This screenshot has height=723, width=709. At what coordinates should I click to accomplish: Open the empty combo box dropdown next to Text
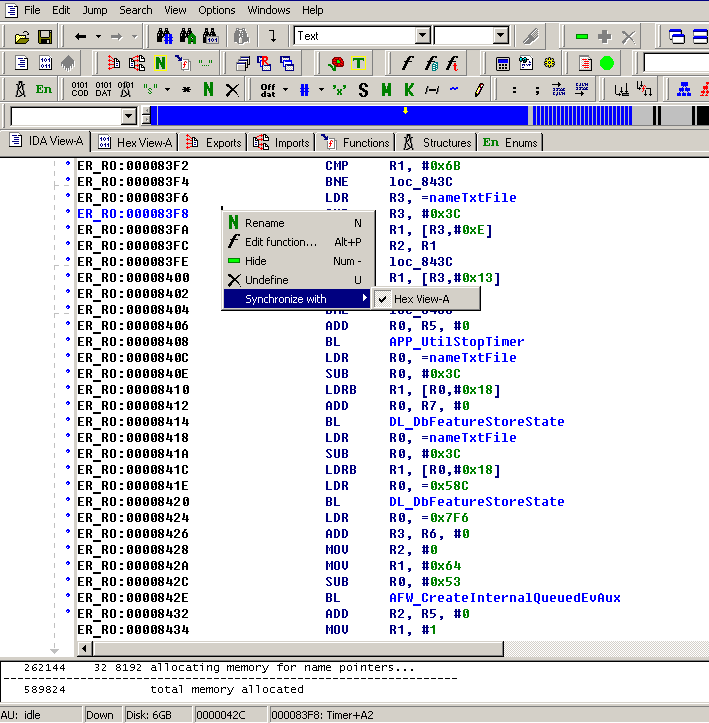pyautogui.click(x=500, y=36)
